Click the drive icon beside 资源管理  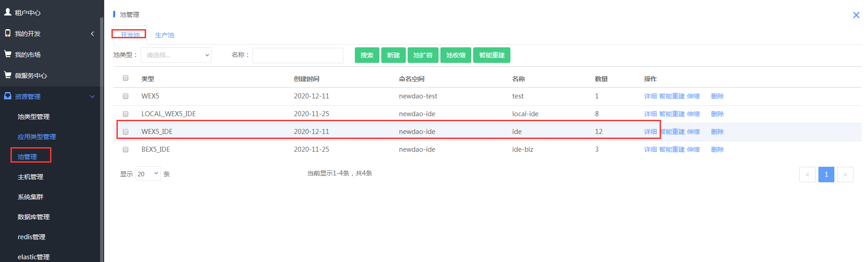pos(8,96)
